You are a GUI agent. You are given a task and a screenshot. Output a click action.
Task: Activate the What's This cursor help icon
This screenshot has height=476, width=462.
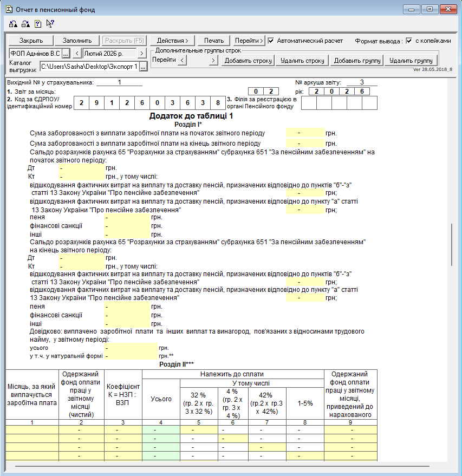50,23
